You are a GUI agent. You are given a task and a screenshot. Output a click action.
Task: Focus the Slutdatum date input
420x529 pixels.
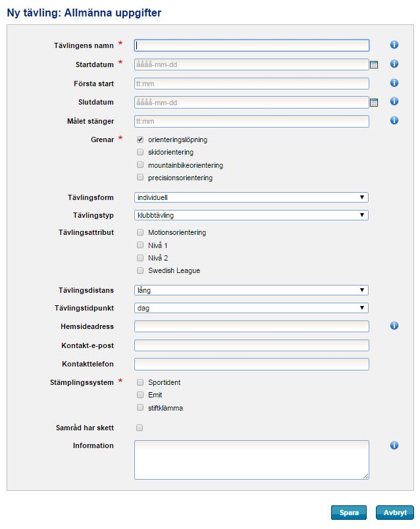tap(251, 103)
